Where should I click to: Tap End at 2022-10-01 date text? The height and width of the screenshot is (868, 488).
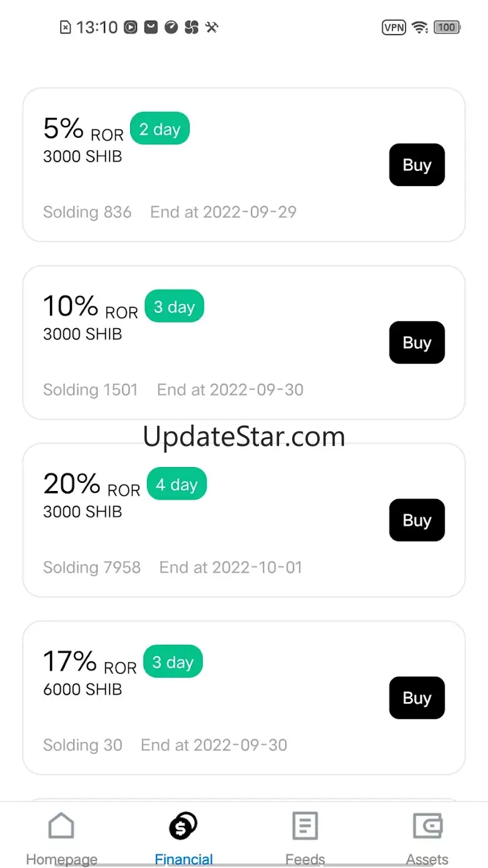[231, 567]
